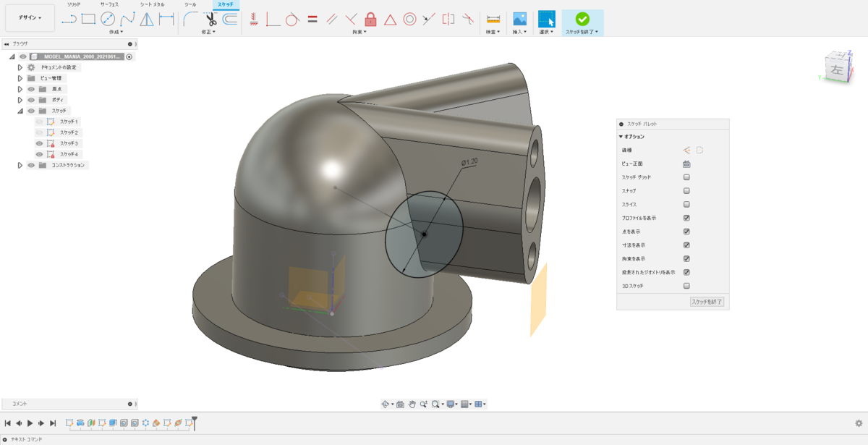Apply the Fix/Unfix lock constraint
The image size is (868, 445).
tap(370, 20)
